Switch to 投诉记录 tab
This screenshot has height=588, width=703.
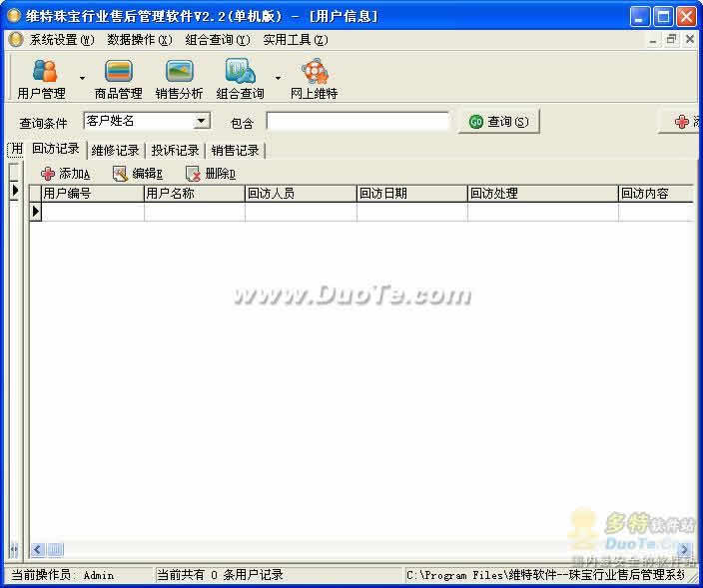(175, 151)
